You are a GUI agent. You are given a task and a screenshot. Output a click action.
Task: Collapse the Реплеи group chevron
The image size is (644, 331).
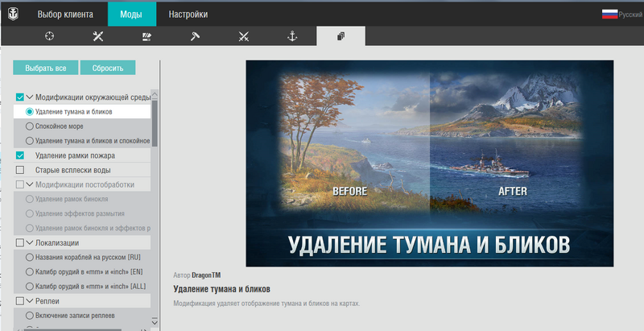click(x=30, y=301)
